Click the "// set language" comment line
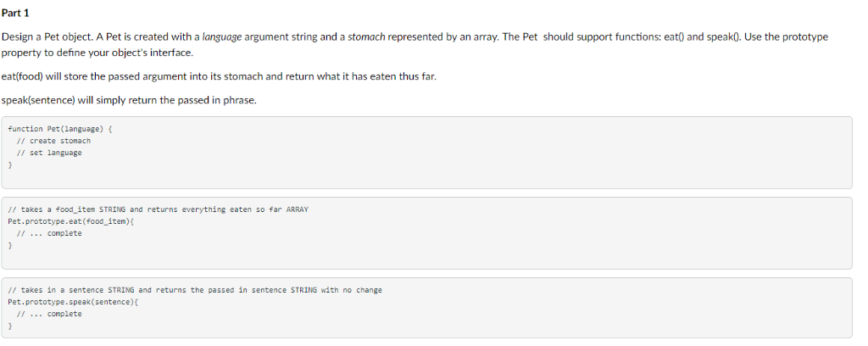Viewport: 868px width, 346px height. (x=49, y=153)
